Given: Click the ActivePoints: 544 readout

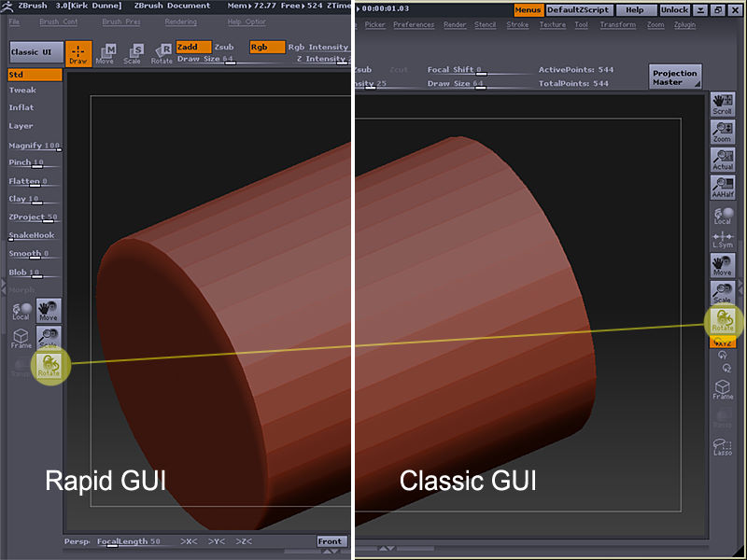Looking at the screenshot, I should pyautogui.click(x=576, y=69).
